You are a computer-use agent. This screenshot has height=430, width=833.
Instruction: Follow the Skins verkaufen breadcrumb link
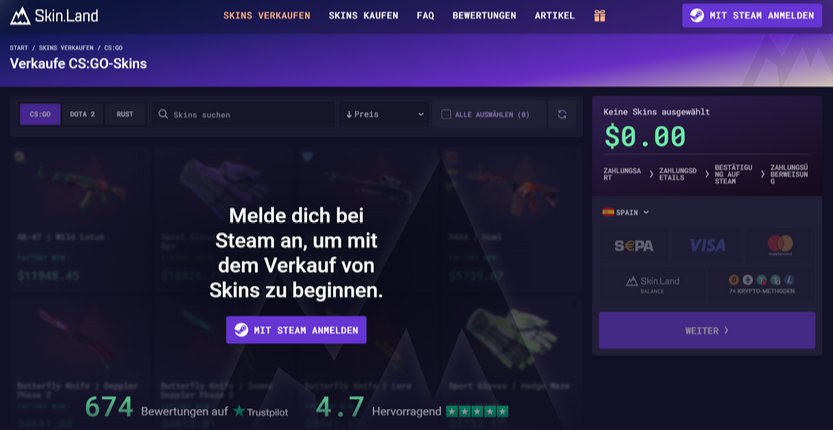pos(66,48)
